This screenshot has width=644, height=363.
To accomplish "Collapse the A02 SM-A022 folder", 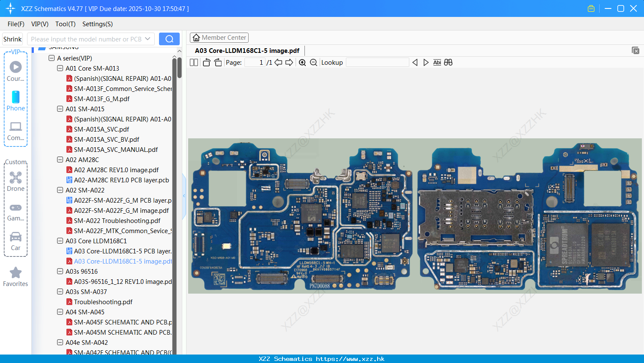I will coord(60,190).
